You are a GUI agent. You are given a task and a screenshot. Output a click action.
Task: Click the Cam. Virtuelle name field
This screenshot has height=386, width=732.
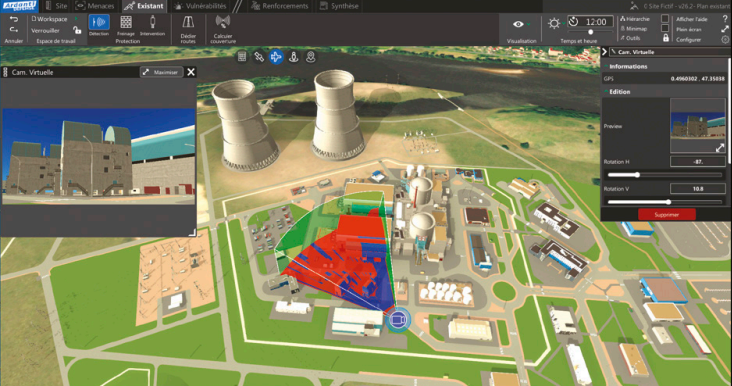(x=670, y=52)
